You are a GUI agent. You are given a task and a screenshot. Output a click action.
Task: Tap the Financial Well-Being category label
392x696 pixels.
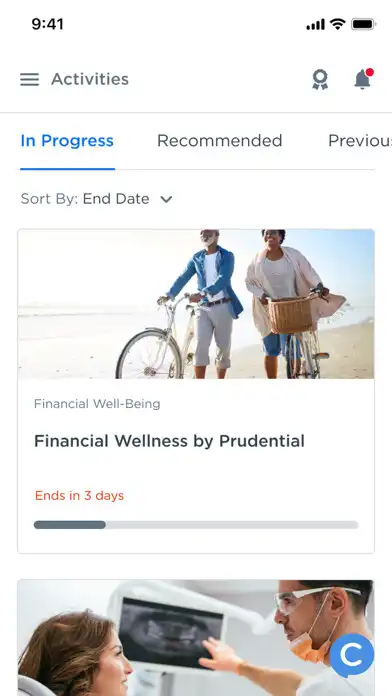click(97, 404)
